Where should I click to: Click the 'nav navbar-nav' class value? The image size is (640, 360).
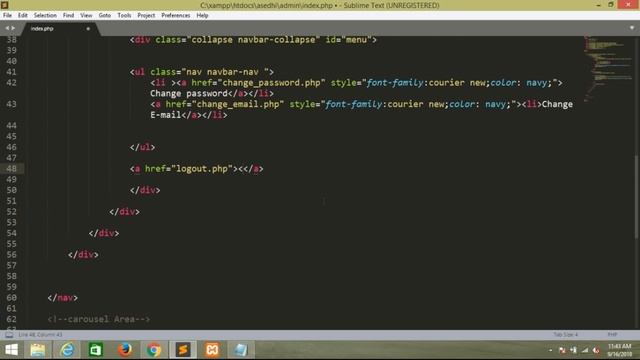(x=222, y=72)
